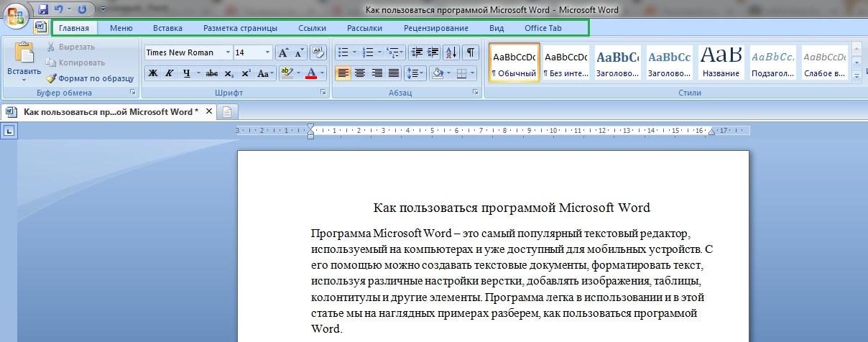868x342 pixels.
Task: Click the red font color button
Action: coord(310,73)
